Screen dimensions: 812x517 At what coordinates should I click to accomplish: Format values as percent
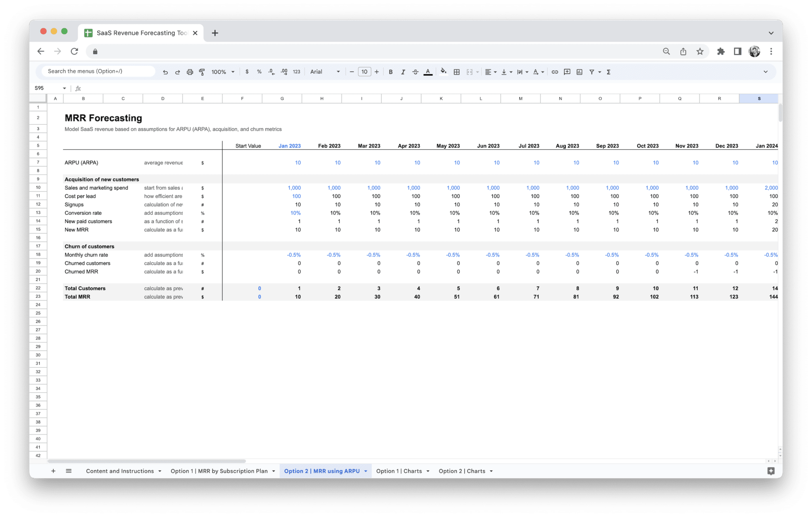pos(259,72)
